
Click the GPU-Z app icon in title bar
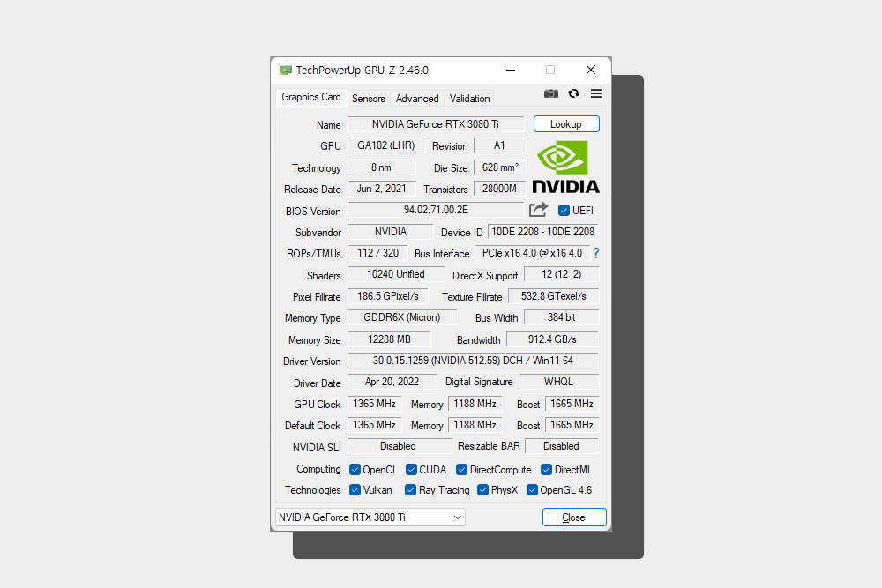[285, 70]
